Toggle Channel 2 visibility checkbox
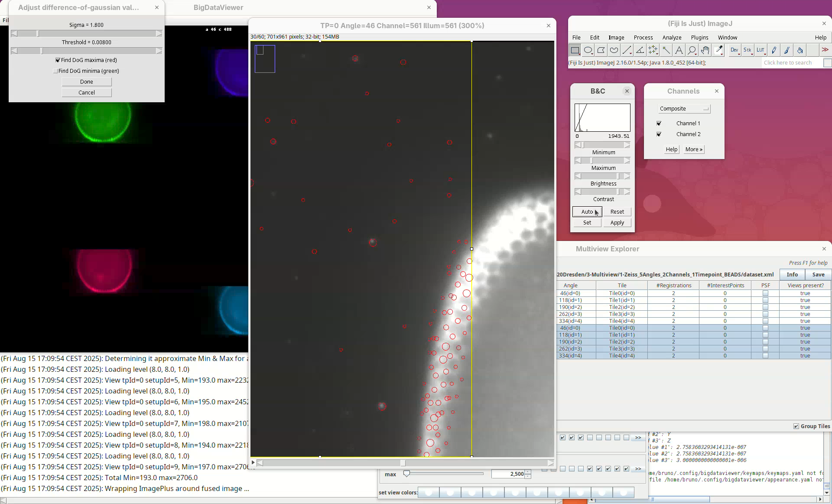The height and width of the screenshot is (504, 832). 659,134
